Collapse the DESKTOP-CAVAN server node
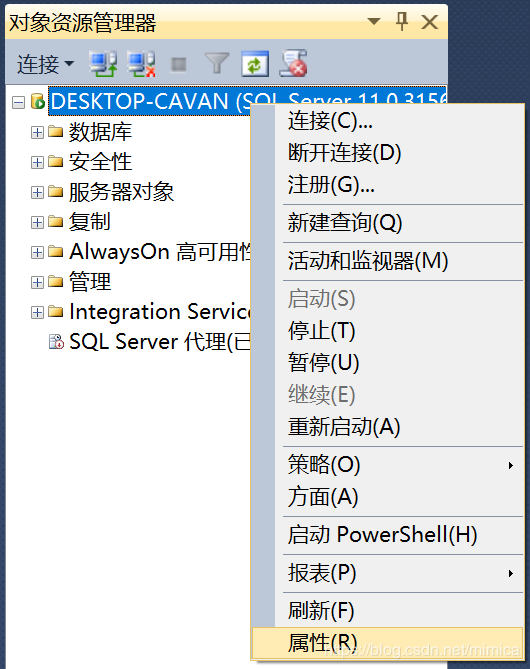 18,102
